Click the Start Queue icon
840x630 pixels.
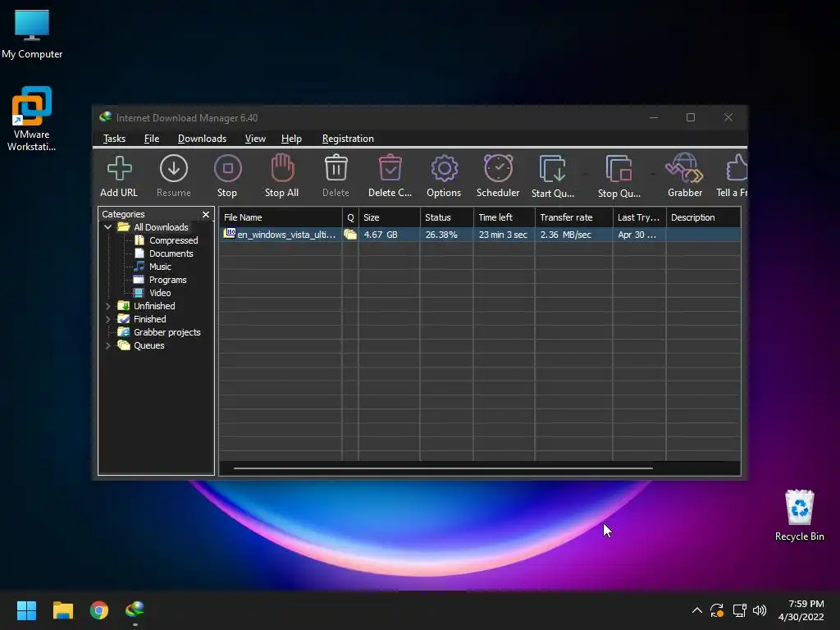pos(552,169)
